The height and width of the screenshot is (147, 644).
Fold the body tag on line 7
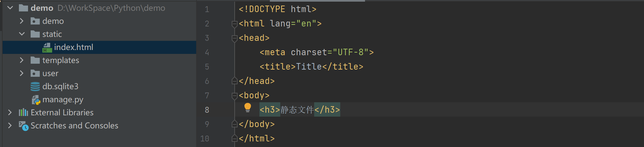pyautogui.click(x=234, y=96)
